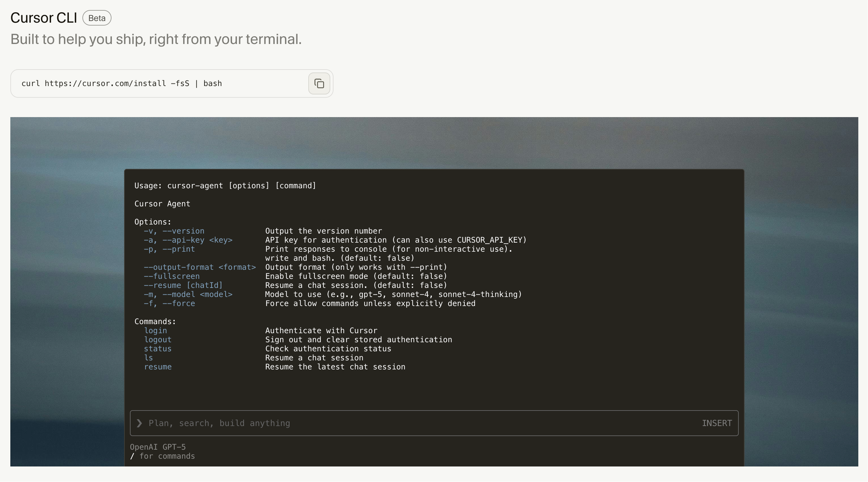
Task: Click the '--resume [chatId]' option
Action: click(183, 285)
